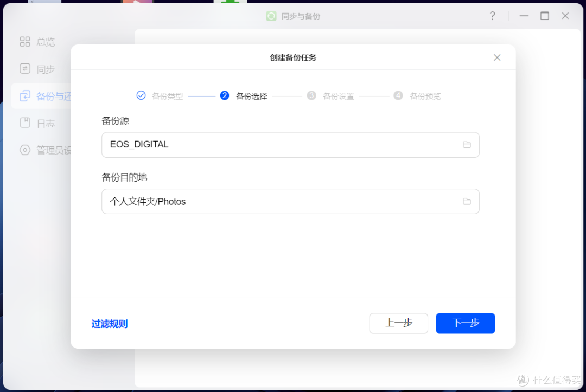Open 总览 in the sidebar
The height and width of the screenshot is (392, 586).
(x=46, y=42)
